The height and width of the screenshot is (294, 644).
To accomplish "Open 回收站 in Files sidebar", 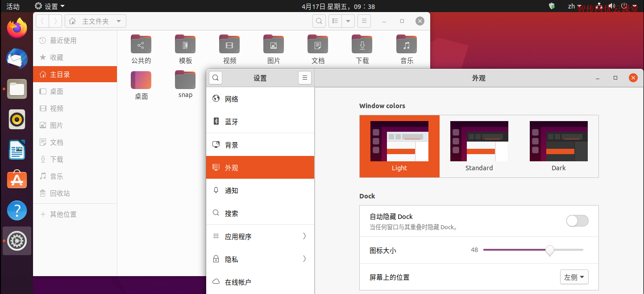I will (75, 193).
